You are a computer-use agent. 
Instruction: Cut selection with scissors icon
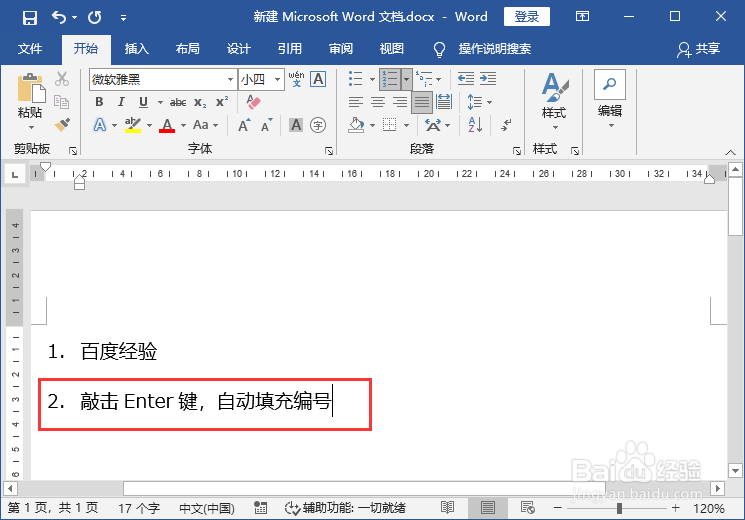[x=62, y=79]
